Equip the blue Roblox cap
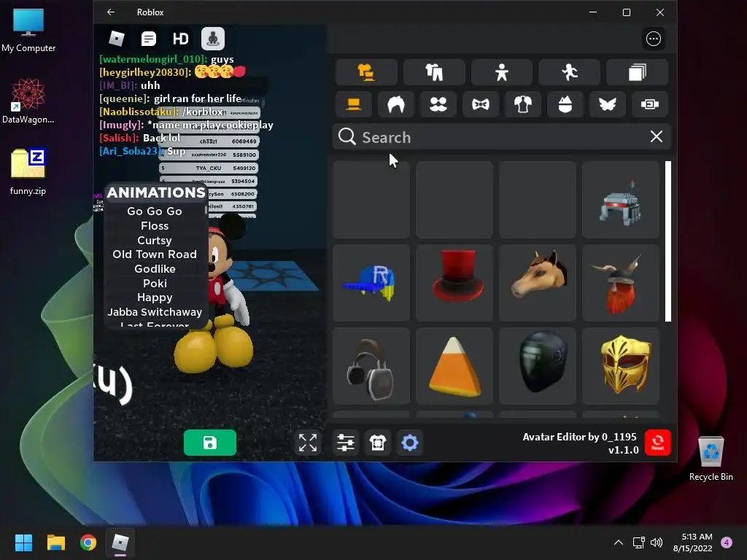Viewport: 747px width, 560px height. pyautogui.click(x=371, y=283)
